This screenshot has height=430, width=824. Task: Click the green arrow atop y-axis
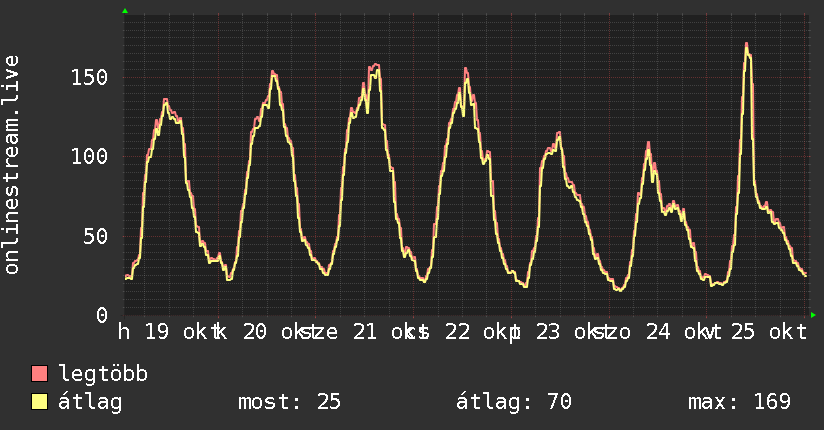[125, 11]
